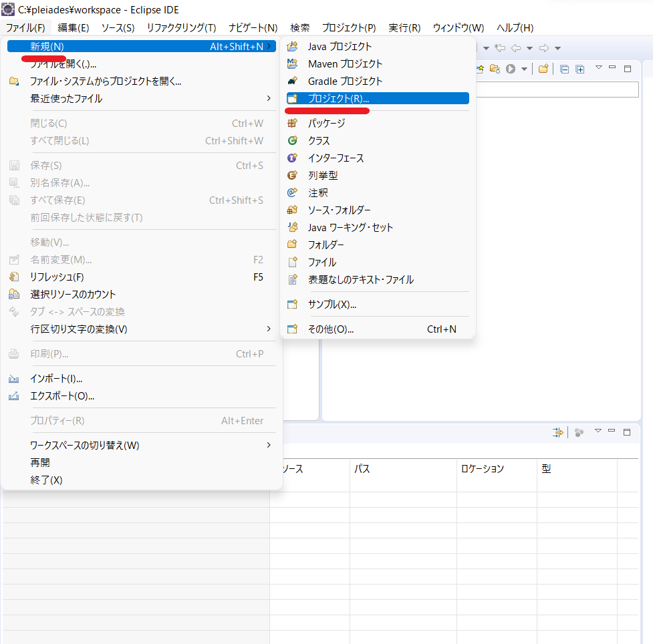Open view menu triangle beside Expand All
The height and width of the screenshot is (644, 653).
point(598,67)
